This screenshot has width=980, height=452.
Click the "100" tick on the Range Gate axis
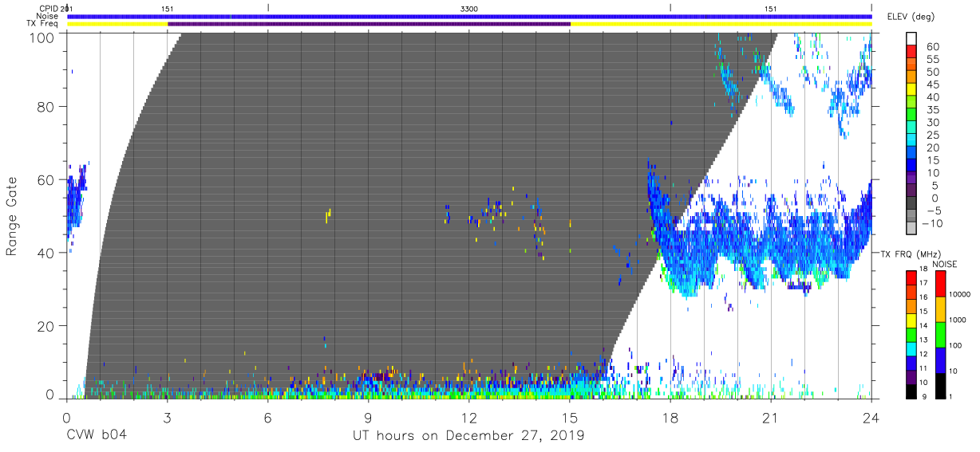point(41,37)
